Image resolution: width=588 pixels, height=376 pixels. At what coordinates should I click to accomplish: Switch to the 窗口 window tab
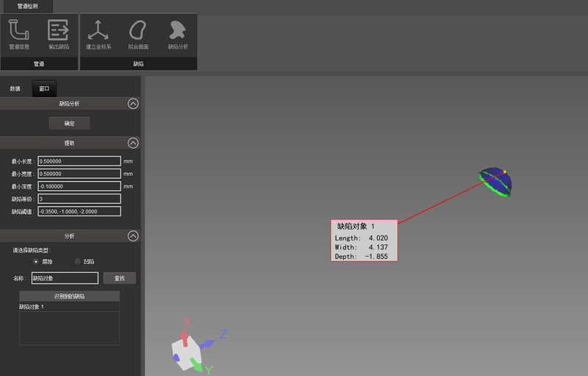(44, 89)
